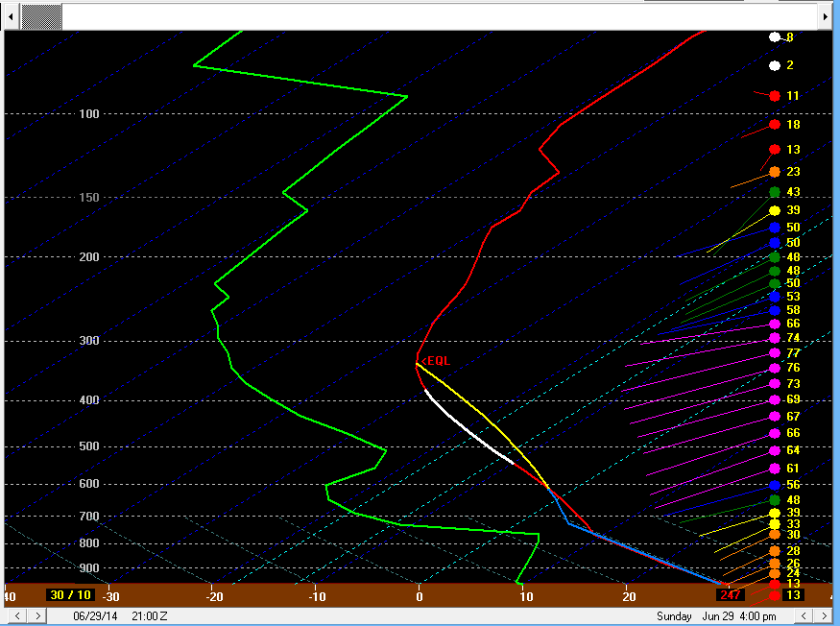Click the top horizontal scrollbar thumb
Screen dimensions: 840x626
point(41,16)
